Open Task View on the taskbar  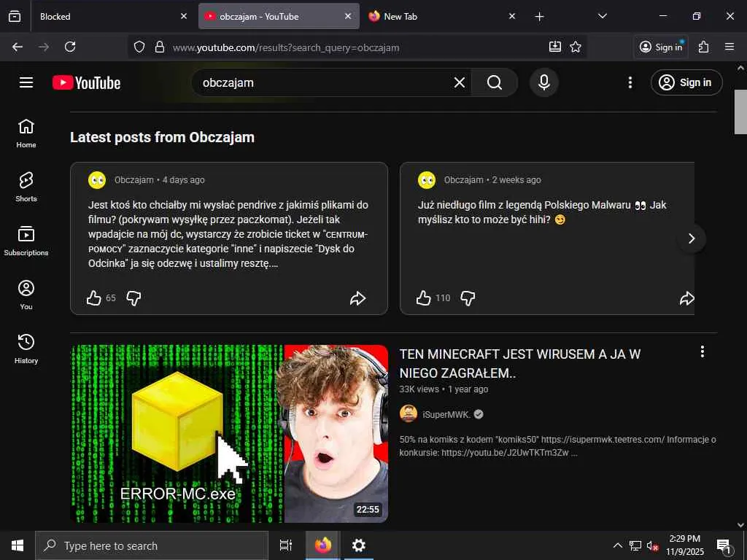coord(286,545)
